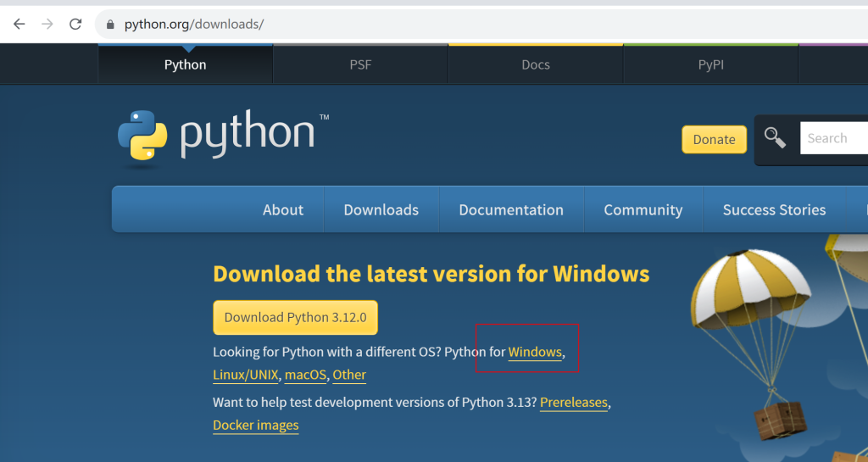Screen dimensions: 868x462
Task: Open the Documentation menu item
Action: pyautogui.click(x=511, y=209)
